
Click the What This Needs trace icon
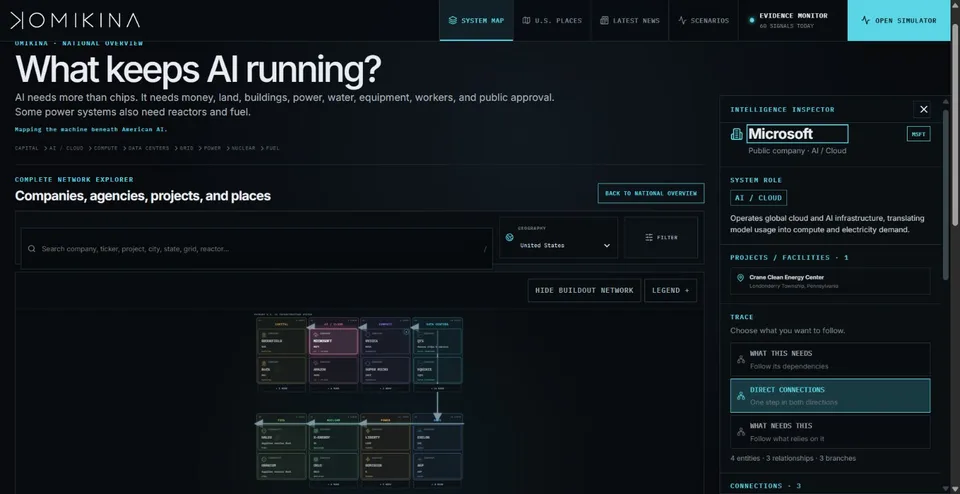pyautogui.click(x=741, y=360)
